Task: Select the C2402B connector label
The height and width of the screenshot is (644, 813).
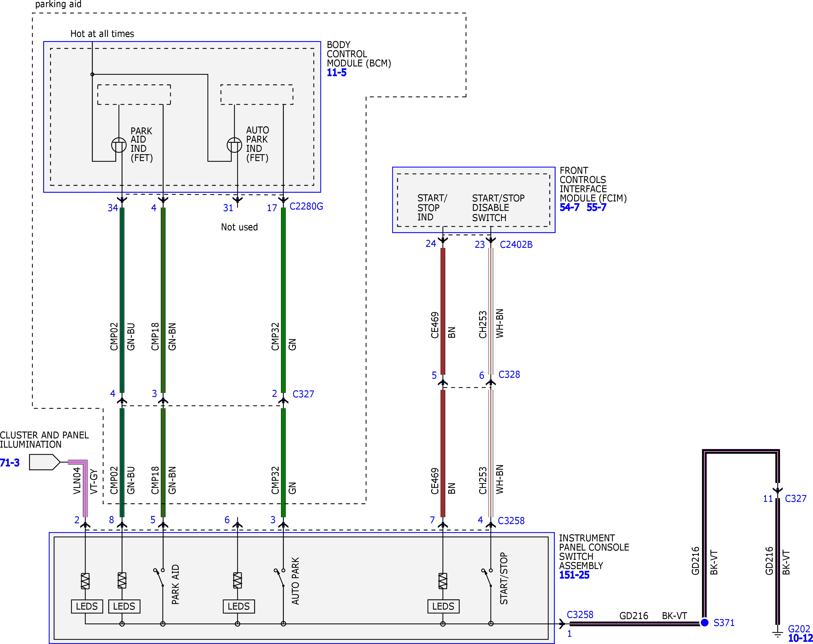Action: point(516,244)
